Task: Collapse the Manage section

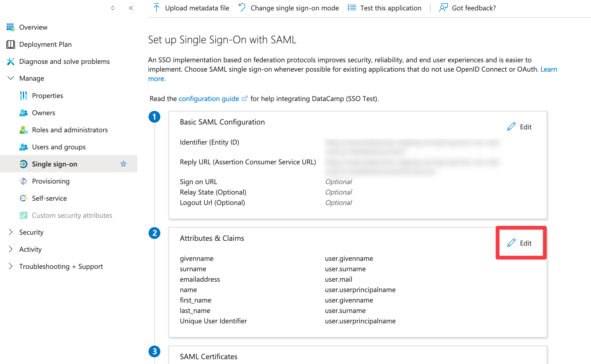Action: point(11,78)
